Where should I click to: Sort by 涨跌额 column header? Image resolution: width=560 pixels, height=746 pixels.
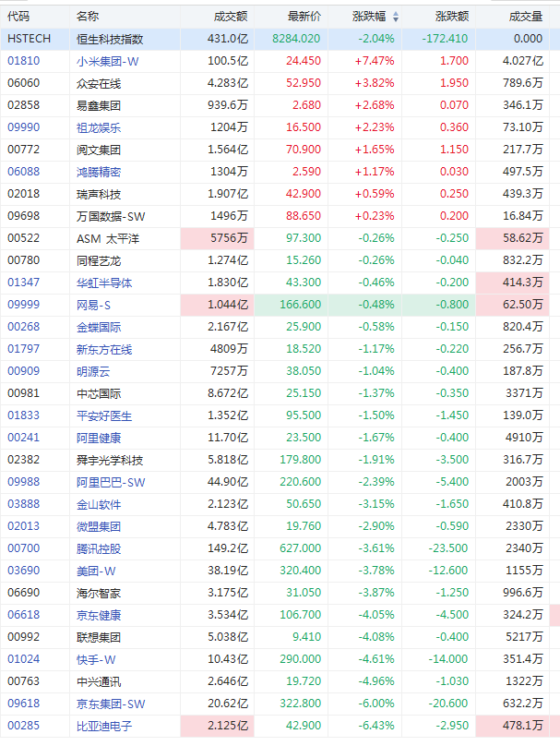[x=452, y=17]
